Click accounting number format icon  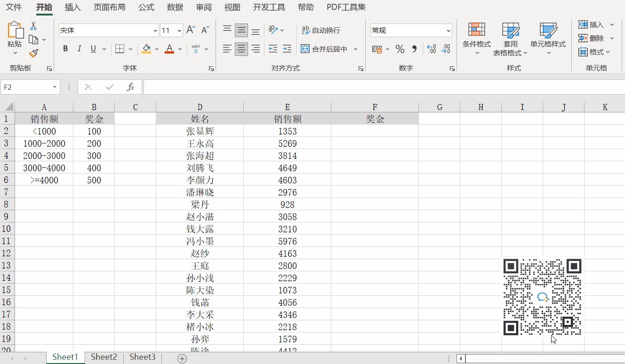377,49
